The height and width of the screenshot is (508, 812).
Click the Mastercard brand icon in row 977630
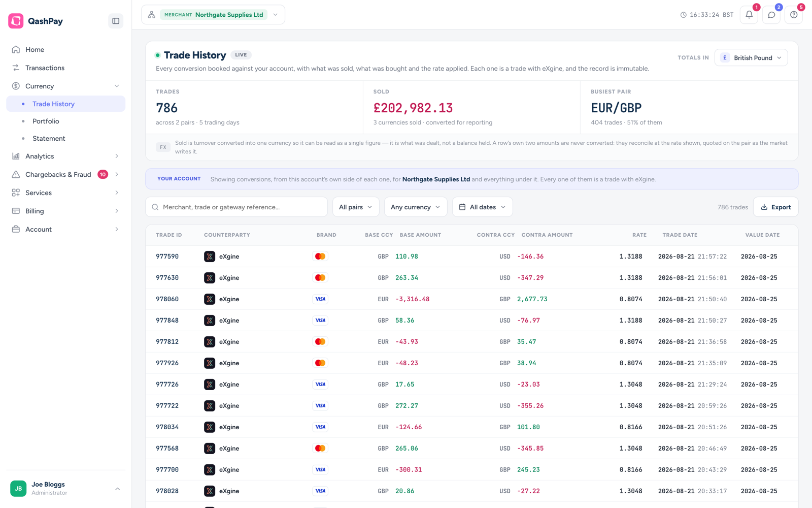pyautogui.click(x=320, y=278)
